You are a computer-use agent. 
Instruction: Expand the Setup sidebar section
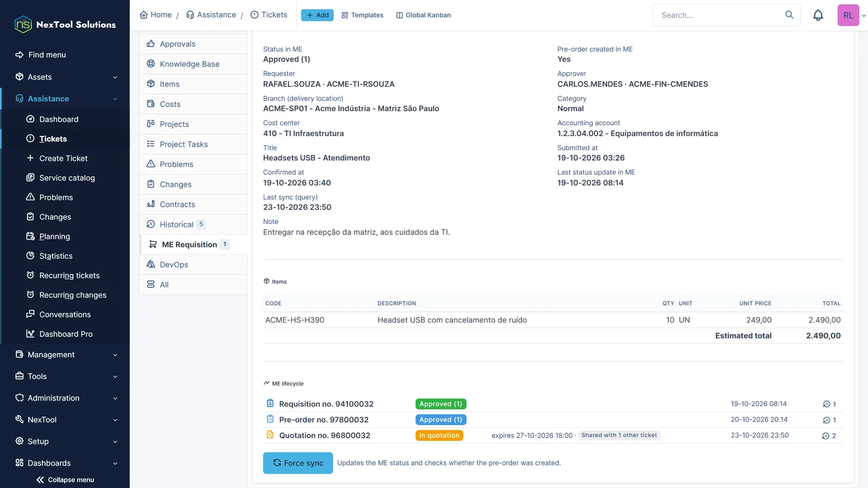pos(65,441)
